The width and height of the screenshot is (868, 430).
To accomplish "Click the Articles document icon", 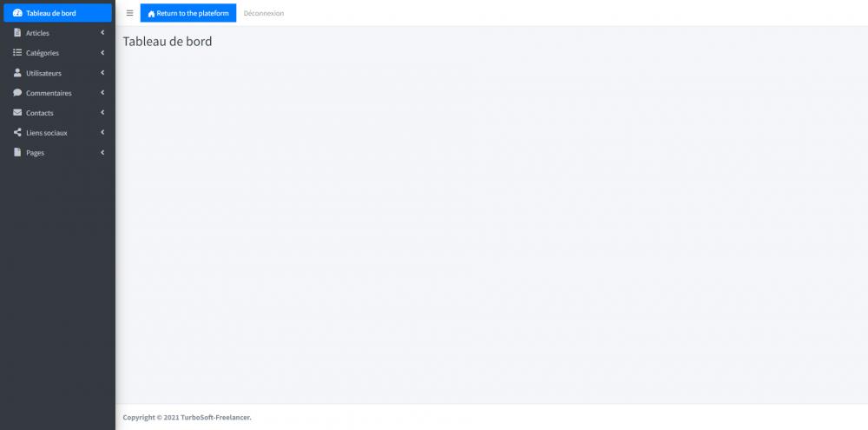I will pyautogui.click(x=17, y=33).
